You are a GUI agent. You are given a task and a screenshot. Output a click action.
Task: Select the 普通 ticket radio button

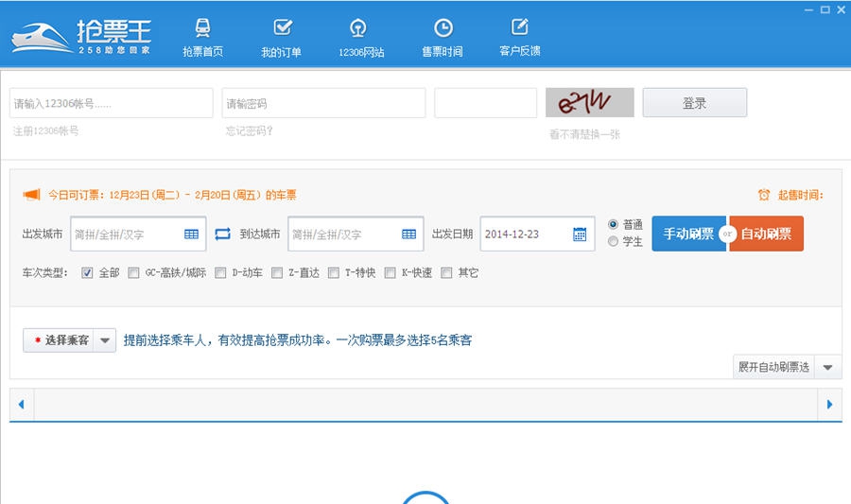(x=614, y=224)
